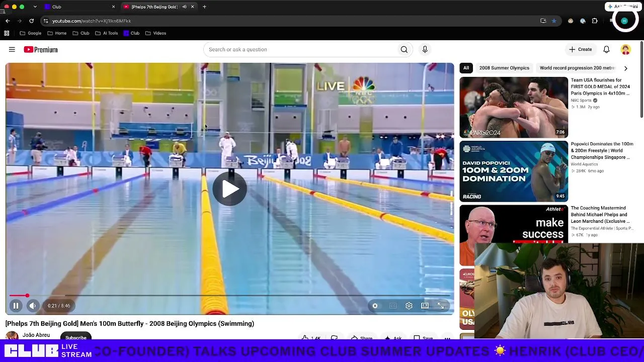Seek on the video progress bar

tap(229, 296)
